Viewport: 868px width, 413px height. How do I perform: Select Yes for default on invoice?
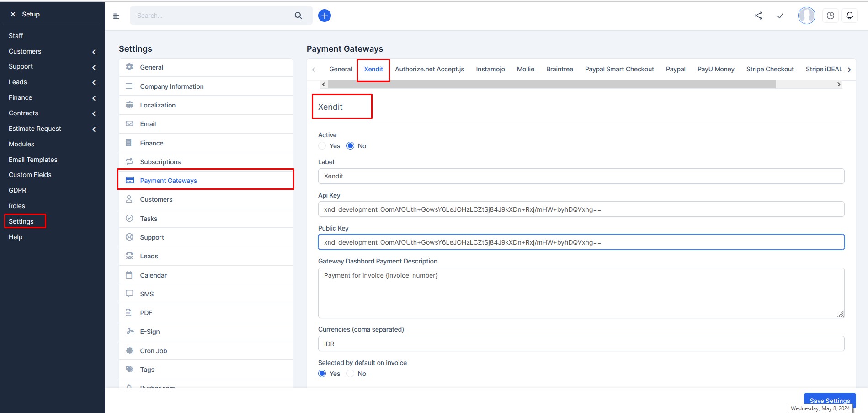[322, 373]
